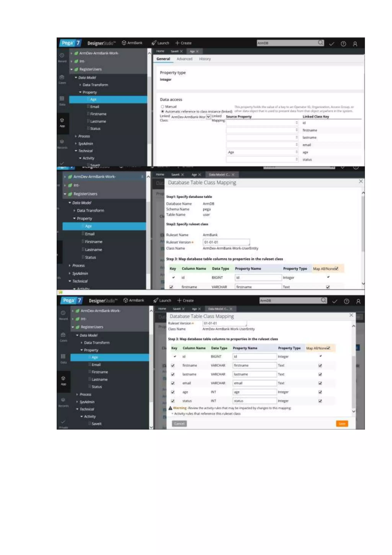Click the checkmark icon in top screenshot header
The width and height of the screenshot is (392, 555).
pyautogui.click(x=332, y=44)
